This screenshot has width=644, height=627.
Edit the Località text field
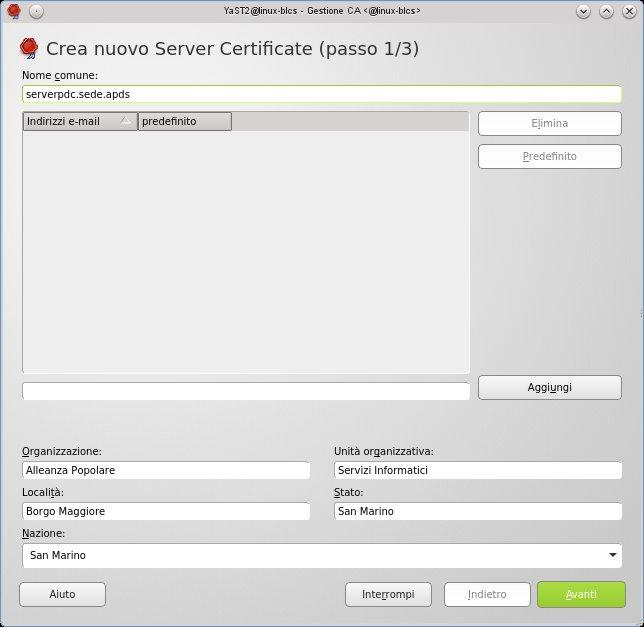click(x=166, y=511)
